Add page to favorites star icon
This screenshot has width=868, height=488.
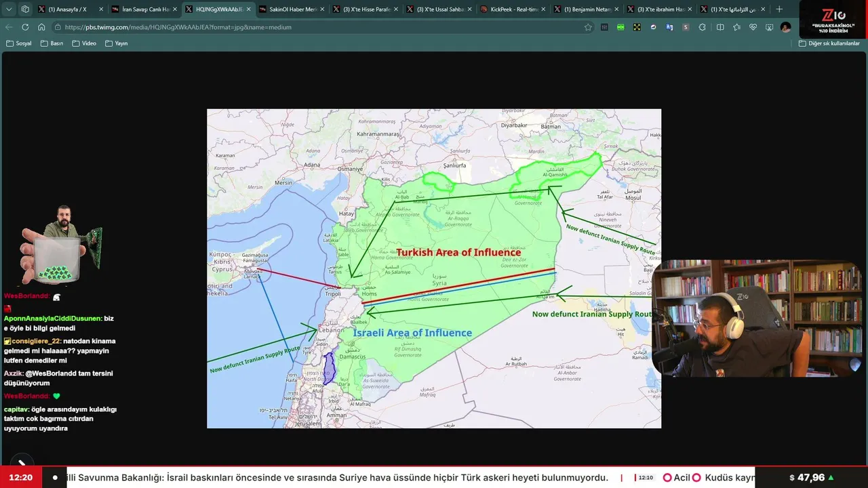tap(588, 27)
